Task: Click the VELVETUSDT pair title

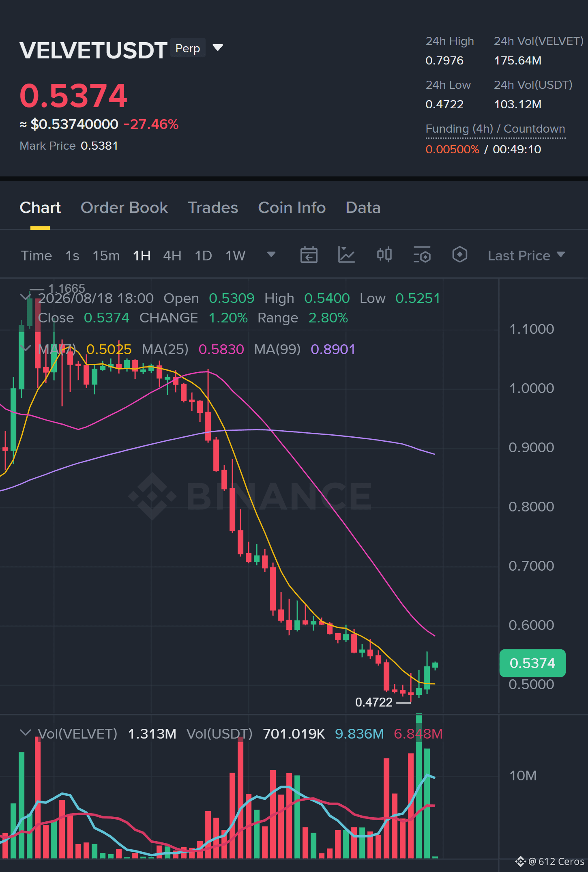Action: pyautogui.click(x=93, y=50)
